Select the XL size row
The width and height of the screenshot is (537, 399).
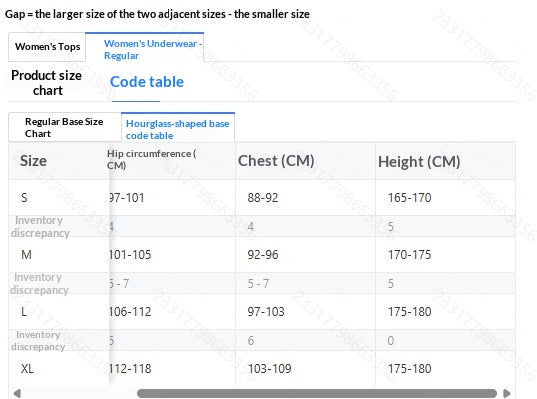(262, 369)
